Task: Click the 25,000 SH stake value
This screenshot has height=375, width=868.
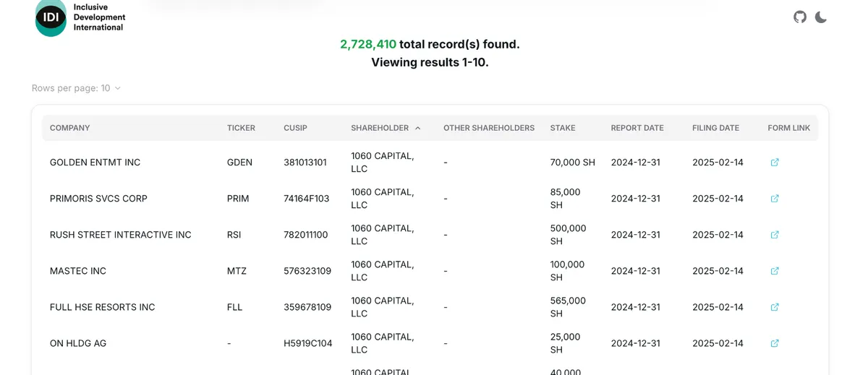Action: [566, 343]
